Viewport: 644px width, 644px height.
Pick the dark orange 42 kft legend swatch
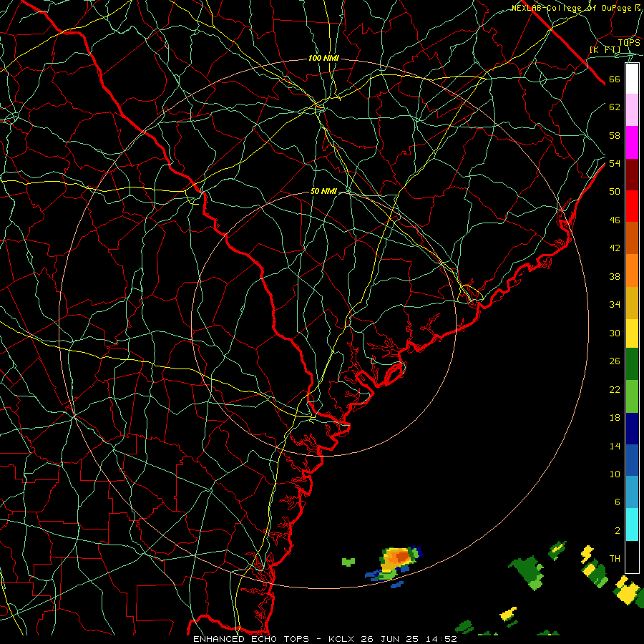pos(632,238)
